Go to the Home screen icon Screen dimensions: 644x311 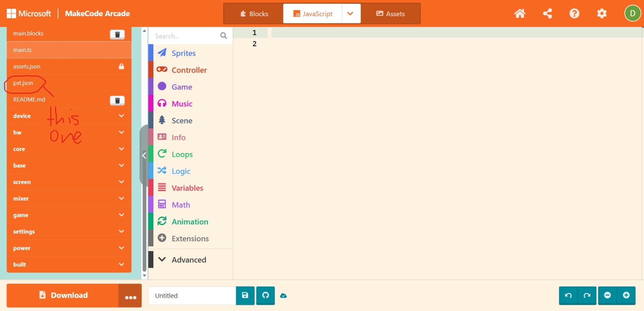(520, 14)
